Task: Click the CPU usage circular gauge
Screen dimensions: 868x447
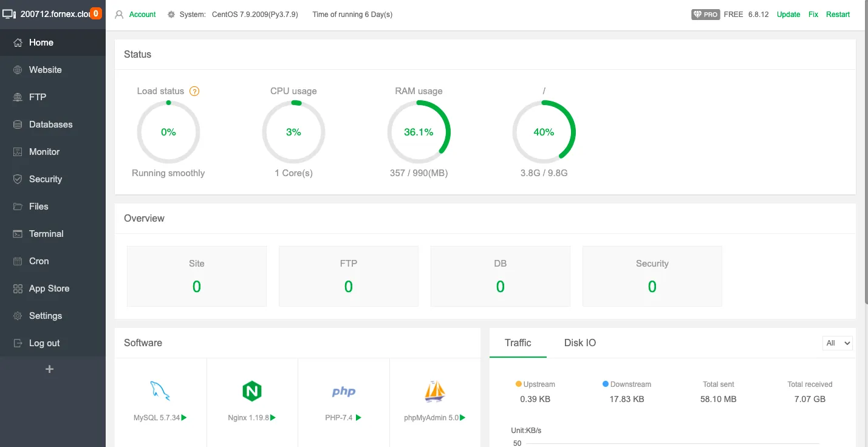Action: coord(293,132)
